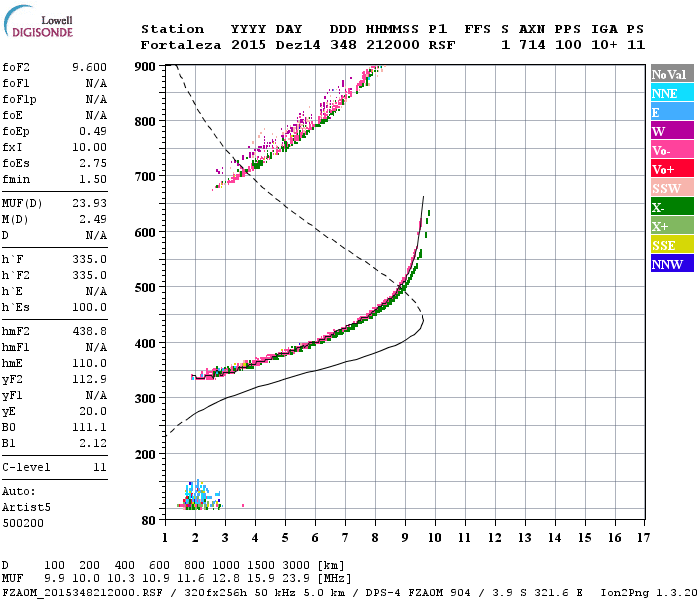This screenshot has height=600, width=700.
Task: Click the Artist5 auto-scaling label
Action: 26,508
